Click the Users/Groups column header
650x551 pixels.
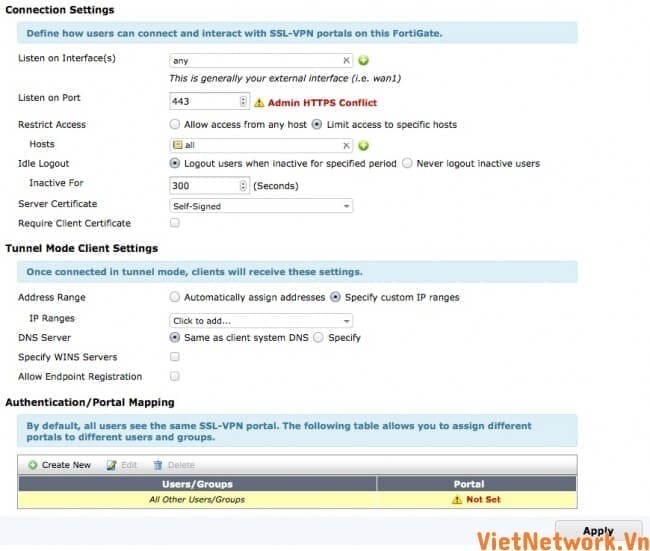(197, 484)
